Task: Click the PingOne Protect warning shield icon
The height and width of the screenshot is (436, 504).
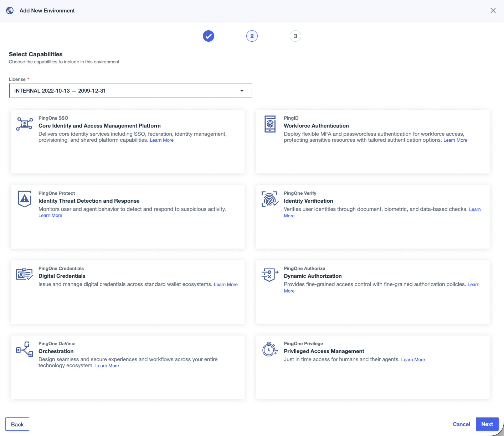Action: point(24,199)
